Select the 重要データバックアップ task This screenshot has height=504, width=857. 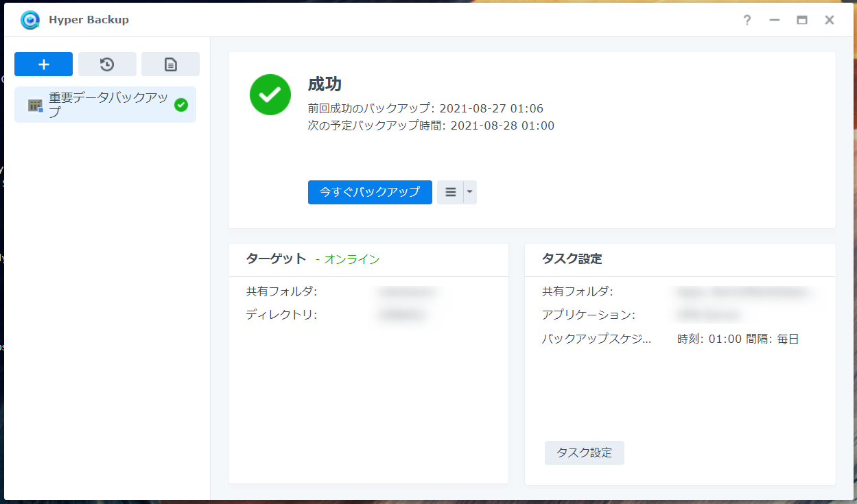point(105,105)
